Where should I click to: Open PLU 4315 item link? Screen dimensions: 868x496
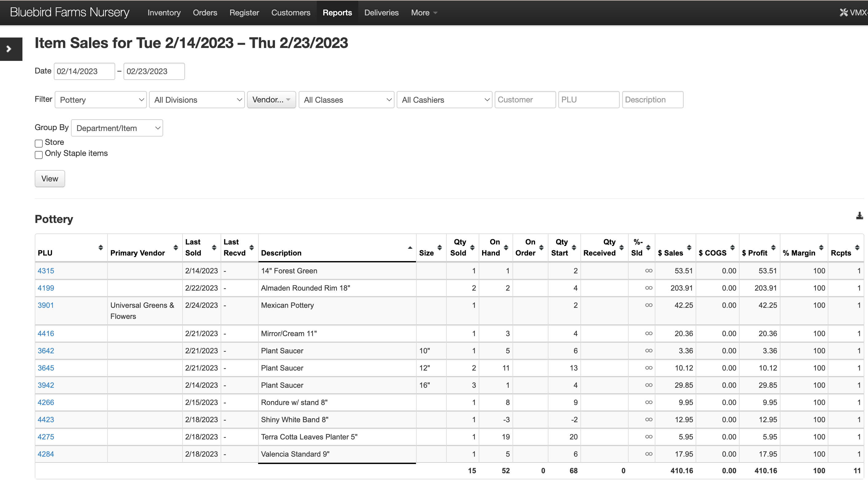click(46, 271)
